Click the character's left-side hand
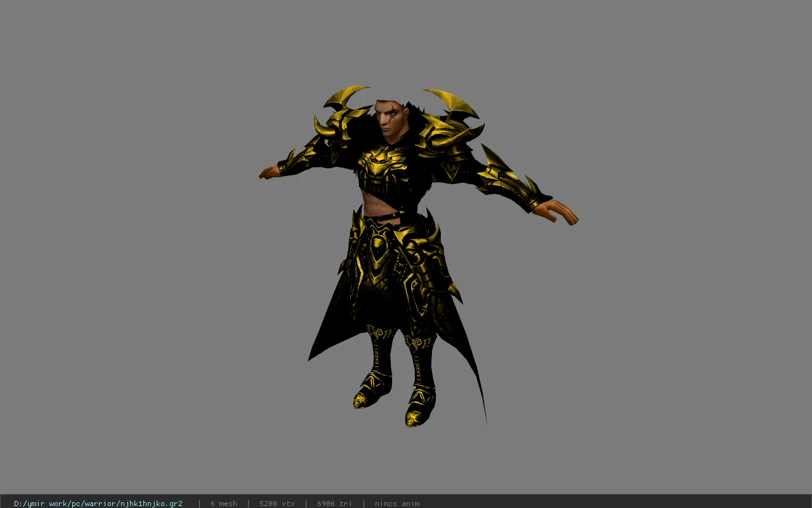 (x=269, y=172)
